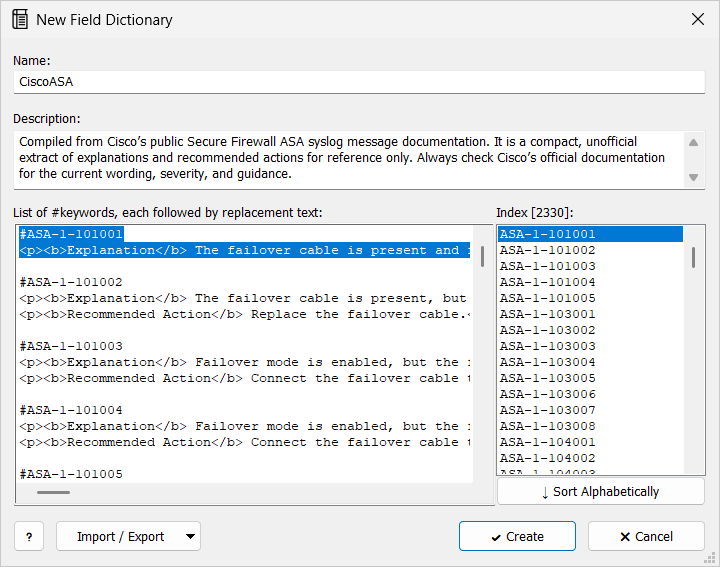Image resolution: width=720 pixels, height=567 pixels.
Task: Click the keywords editor vertical scrollbar
Action: click(x=482, y=256)
